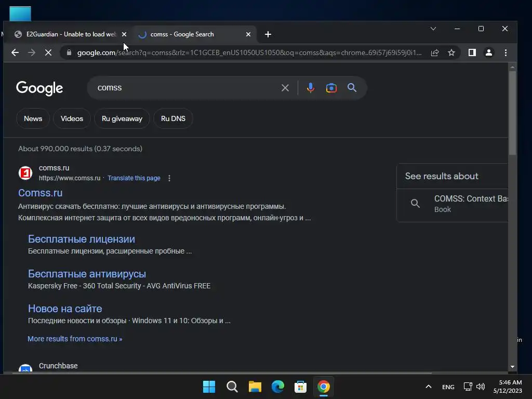Filter results by News

coord(33,119)
